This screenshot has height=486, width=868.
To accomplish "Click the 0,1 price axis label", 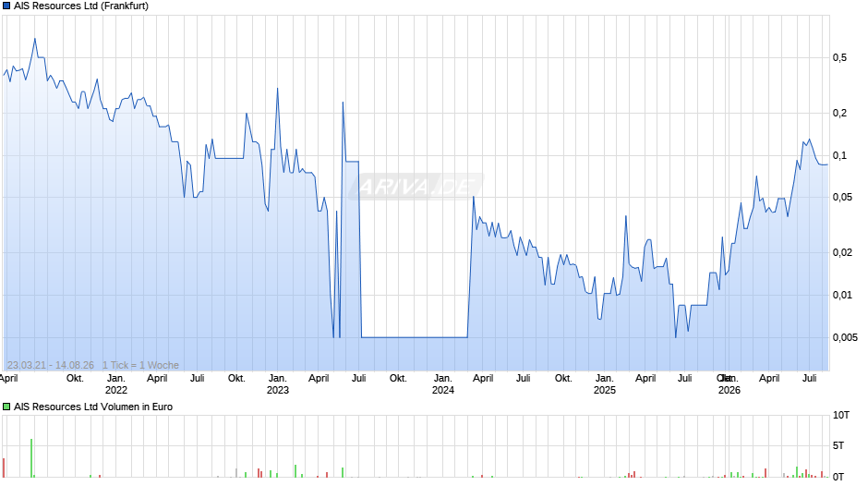I will [x=839, y=156].
